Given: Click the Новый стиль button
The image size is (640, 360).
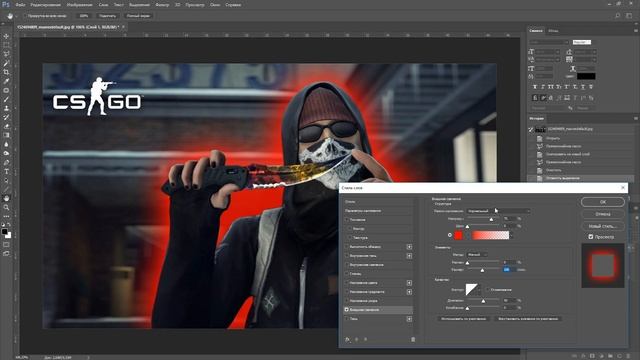Looking at the screenshot, I should pos(602,226).
